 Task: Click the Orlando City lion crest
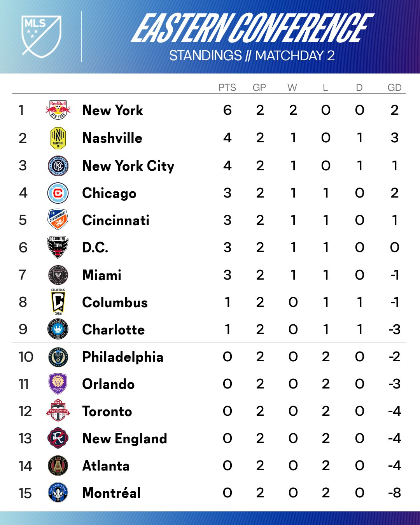point(58,384)
